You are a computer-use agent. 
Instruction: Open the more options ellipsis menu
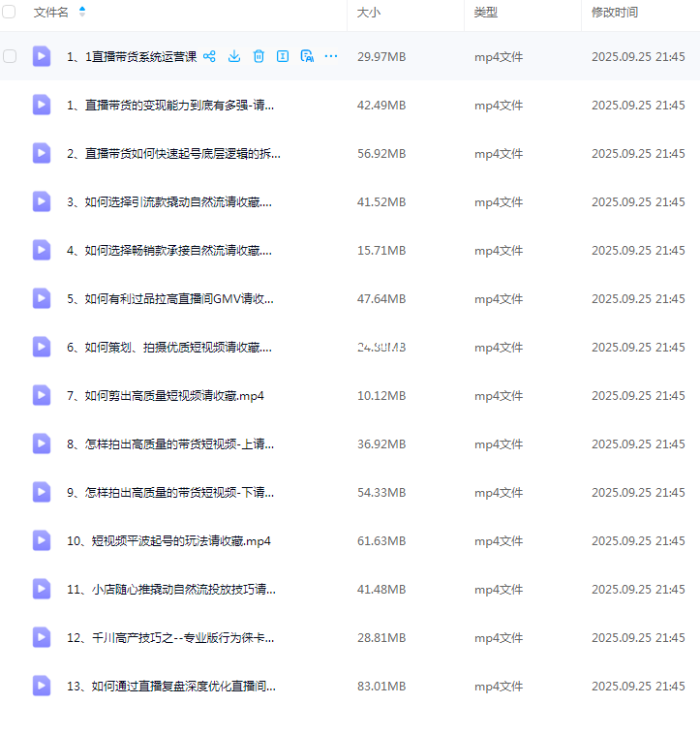[331, 56]
